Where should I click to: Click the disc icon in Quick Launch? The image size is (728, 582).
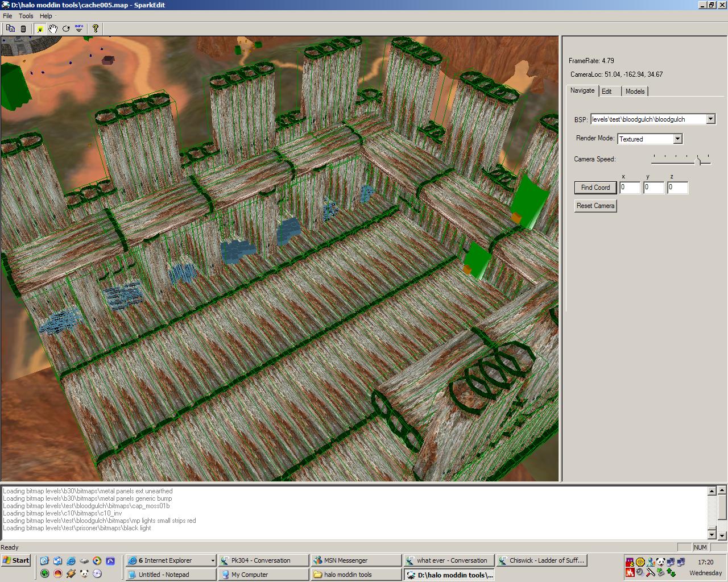[x=97, y=573]
